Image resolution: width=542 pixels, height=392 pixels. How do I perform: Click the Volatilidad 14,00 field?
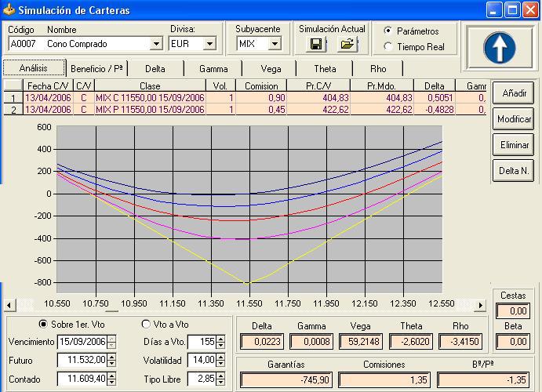click(x=202, y=360)
